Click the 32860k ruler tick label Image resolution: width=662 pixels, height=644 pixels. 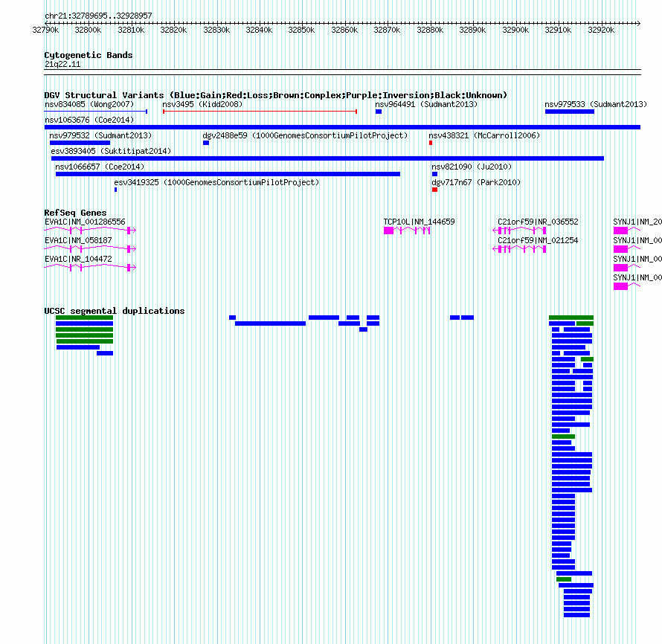click(x=344, y=30)
